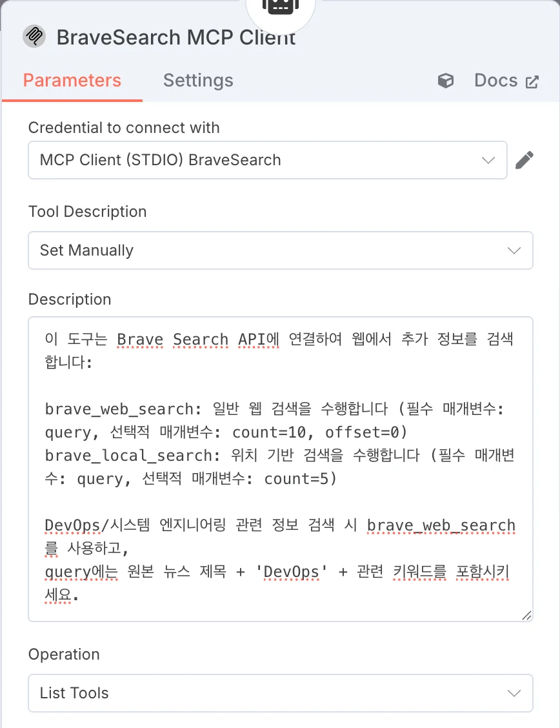
Task: Click the underlined brave_web_search text in Description
Action: [441, 525]
